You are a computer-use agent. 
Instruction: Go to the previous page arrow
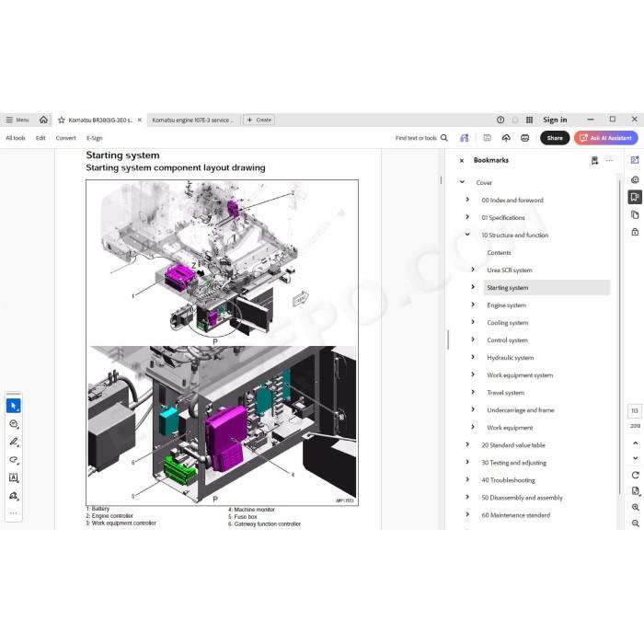(636, 443)
